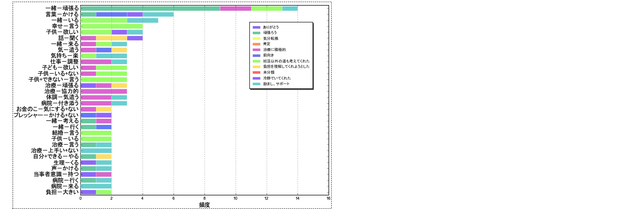Image resolution: width=644 pixels, height=209 pixels.
Task: Select the 励まし、サポート legend label
Action: (x=276, y=84)
